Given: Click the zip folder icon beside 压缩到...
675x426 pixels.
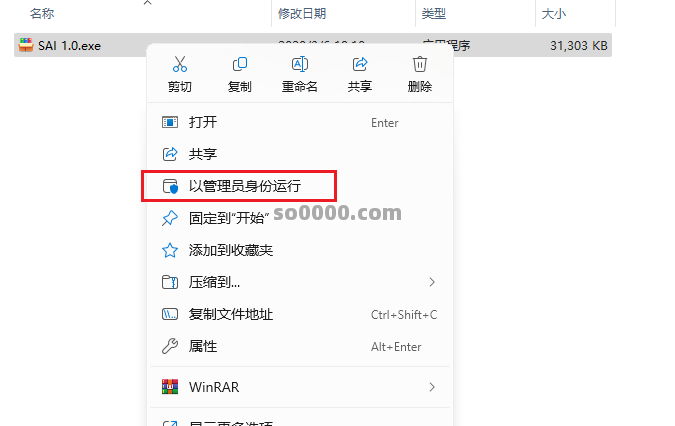Looking at the screenshot, I should tap(170, 282).
